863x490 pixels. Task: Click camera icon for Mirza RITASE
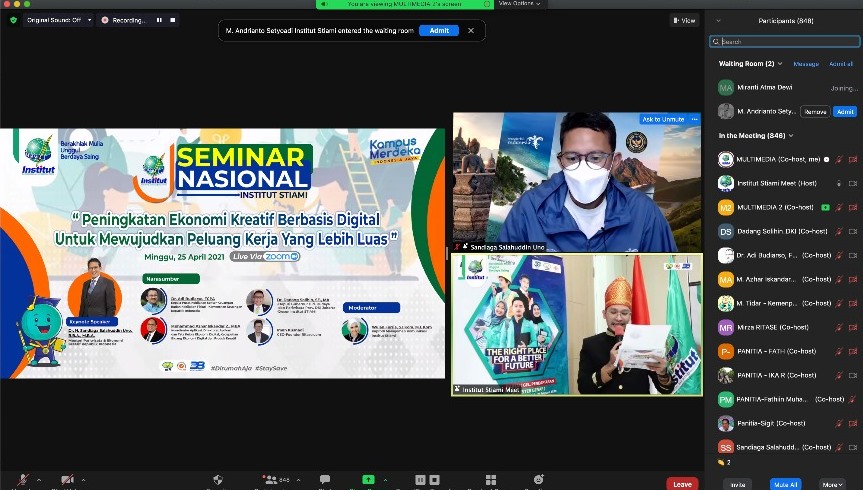pos(853,328)
